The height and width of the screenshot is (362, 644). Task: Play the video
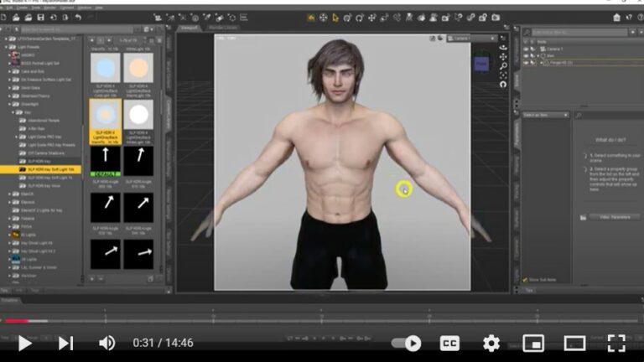click(24, 343)
